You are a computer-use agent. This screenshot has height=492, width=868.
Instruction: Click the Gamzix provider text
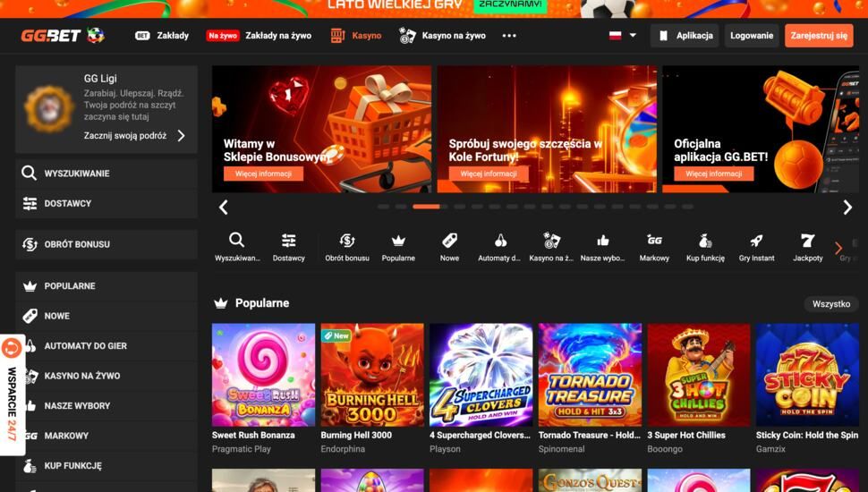coord(770,449)
